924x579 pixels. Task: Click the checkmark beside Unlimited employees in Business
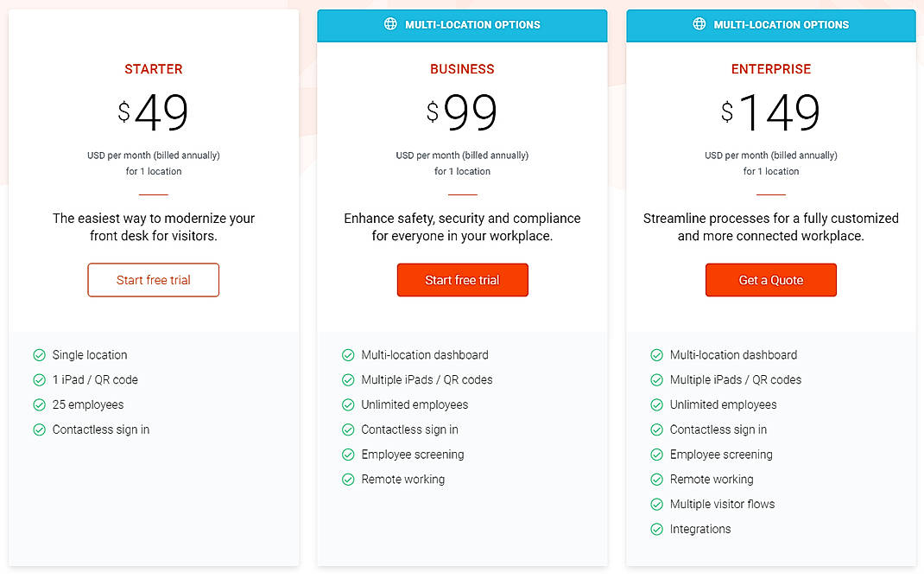[348, 404]
